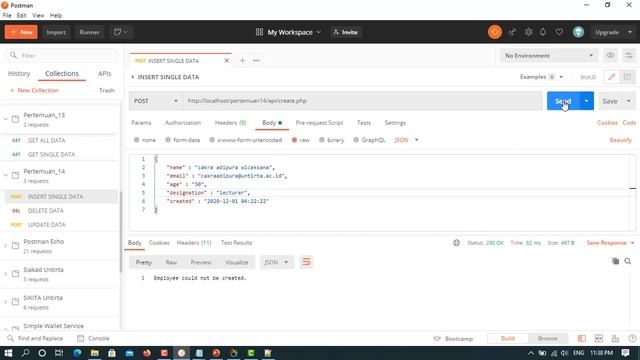Image resolution: width=640 pixels, height=360 pixels.
Task: Open the user avatar menu
Action: [x=578, y=32]
